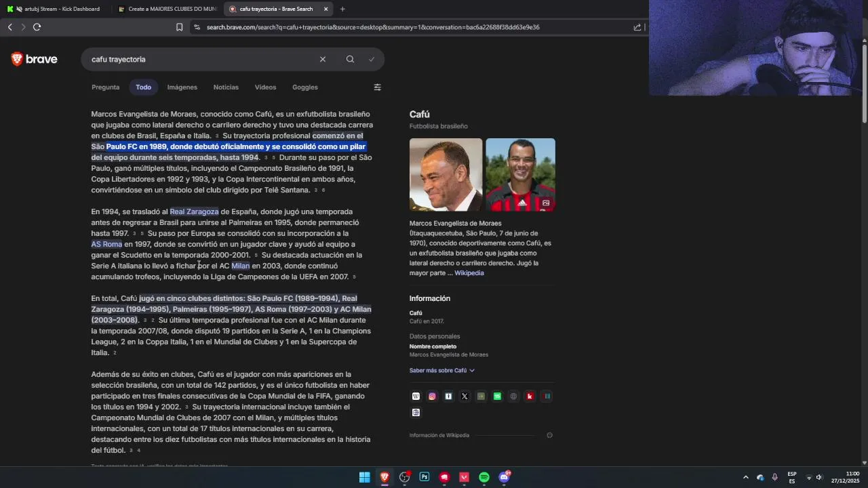Open the Transfermarkt profile icon
Screen dimensions: 868x488
[x=448, y=396]
